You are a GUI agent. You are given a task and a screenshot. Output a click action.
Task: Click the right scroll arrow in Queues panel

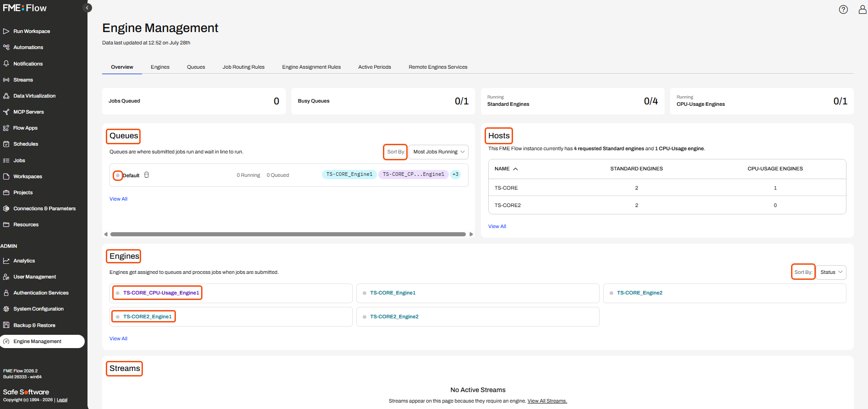pos(471,234)
